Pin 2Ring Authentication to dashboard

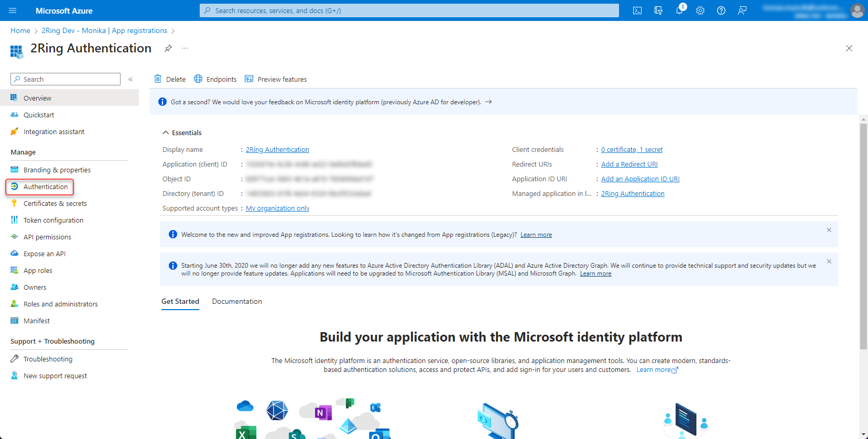[168, 48]
